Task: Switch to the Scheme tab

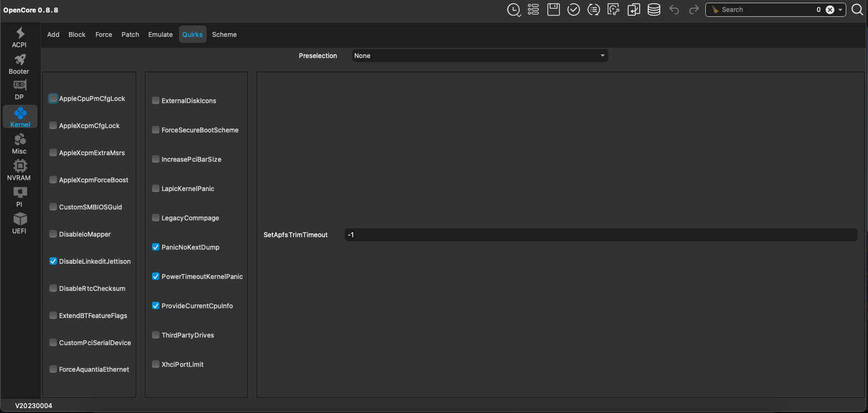Action: click(x=225, y=34)
